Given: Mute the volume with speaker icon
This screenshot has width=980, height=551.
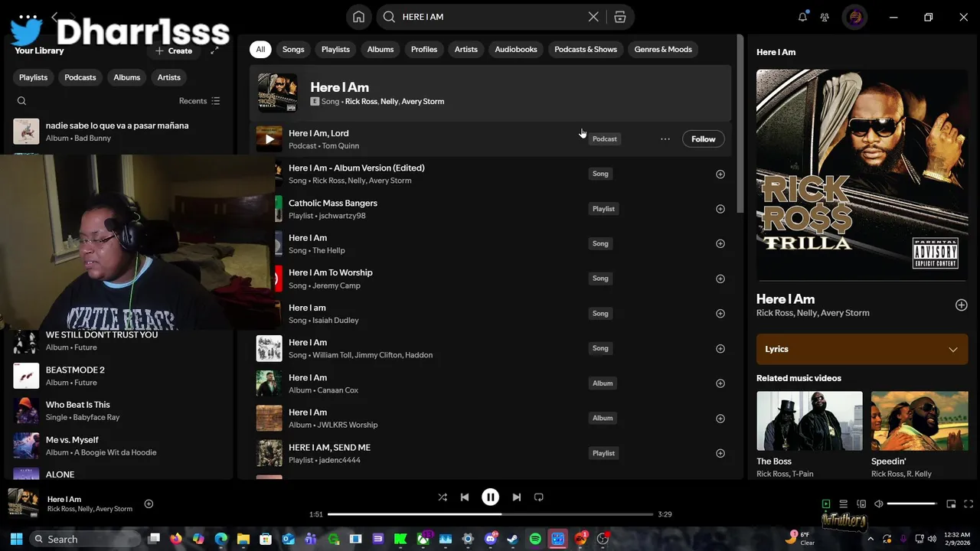Looking at the screenshot, I should (879, 504).
